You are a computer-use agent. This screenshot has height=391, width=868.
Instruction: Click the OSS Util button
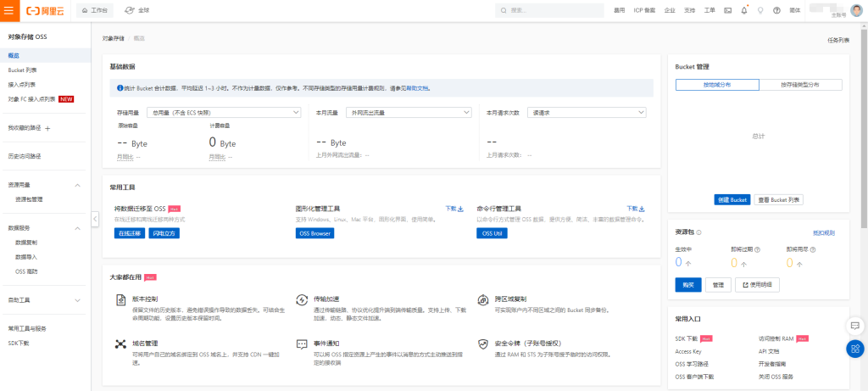pyautogui.click(x=492, y=234)
